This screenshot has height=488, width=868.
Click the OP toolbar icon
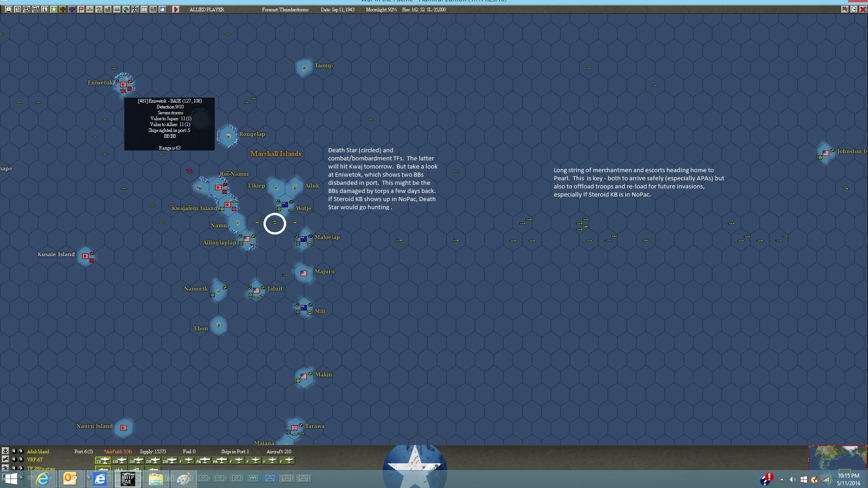click(144, 9)
